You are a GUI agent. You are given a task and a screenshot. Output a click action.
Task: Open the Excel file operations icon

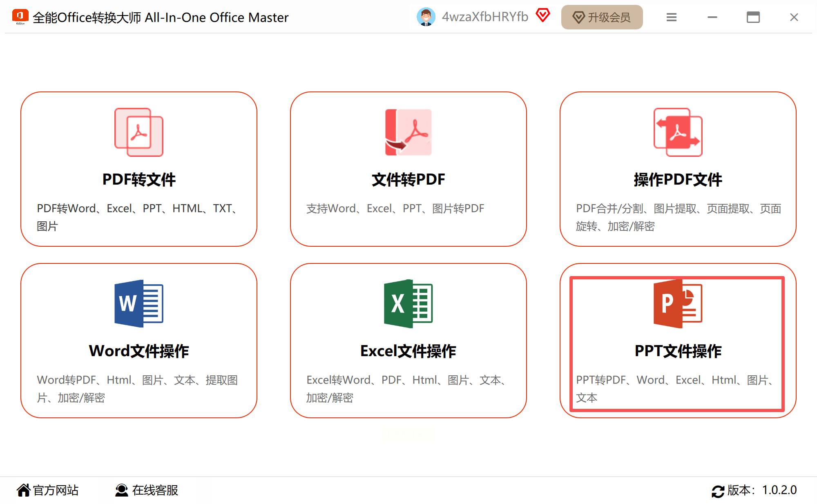click(408, 303)
